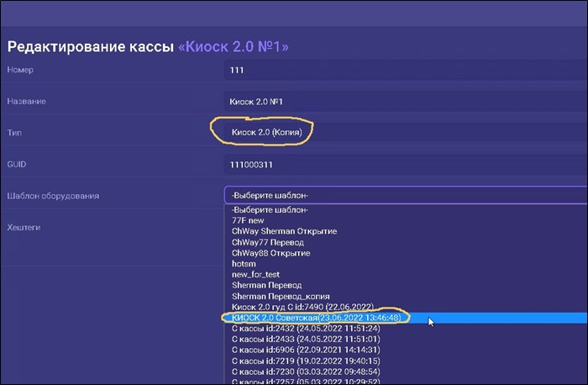Click the «Киоск 2.0 №1» title link
This screenshot has height=385, width=588.
[234, 47]
